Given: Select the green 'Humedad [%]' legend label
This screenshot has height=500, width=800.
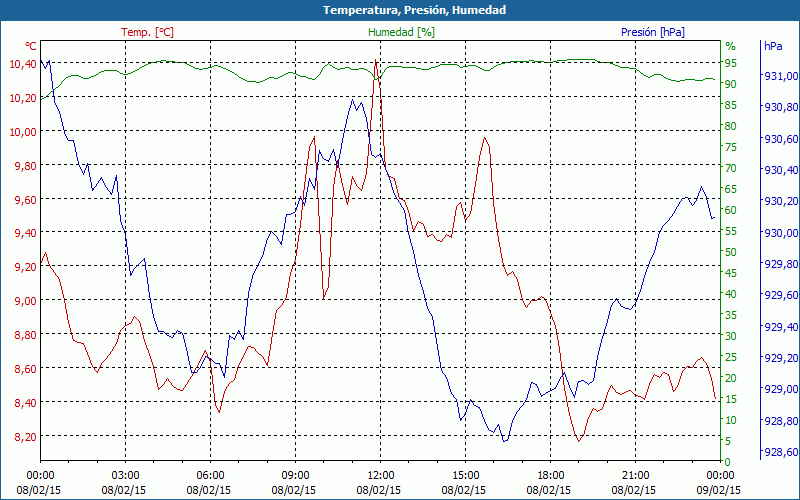Looking at the screenshot, I should pos(402,32).
